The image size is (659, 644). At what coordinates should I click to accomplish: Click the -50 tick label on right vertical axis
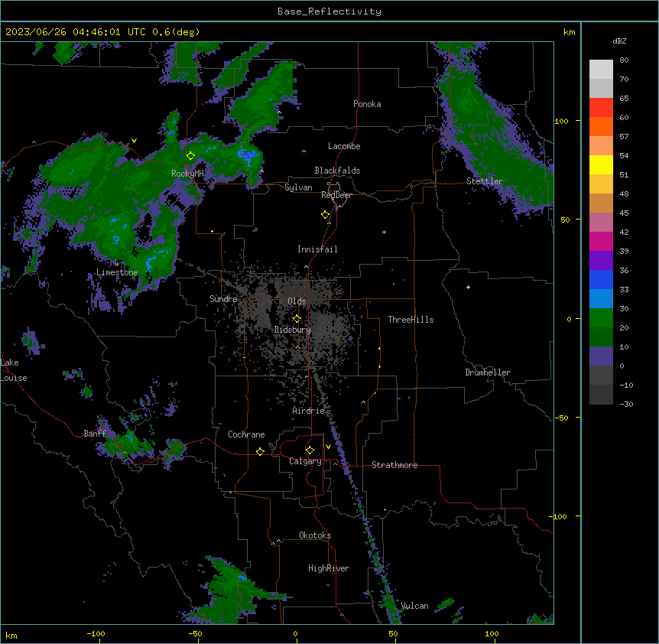561,418
